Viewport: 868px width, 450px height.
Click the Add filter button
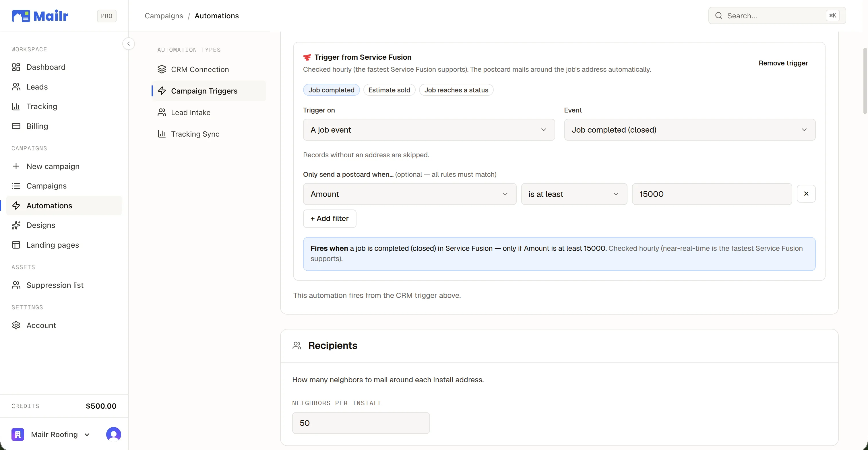coord(330,219)
